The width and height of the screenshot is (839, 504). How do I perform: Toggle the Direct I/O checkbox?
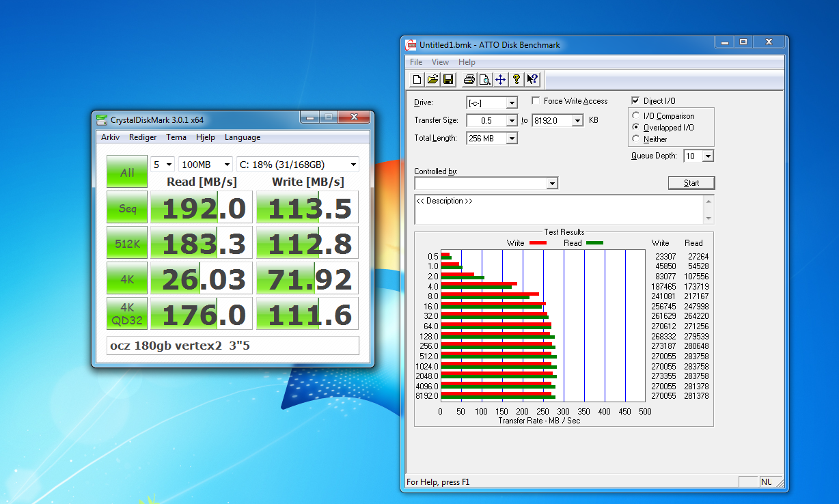tap(635, 101)
